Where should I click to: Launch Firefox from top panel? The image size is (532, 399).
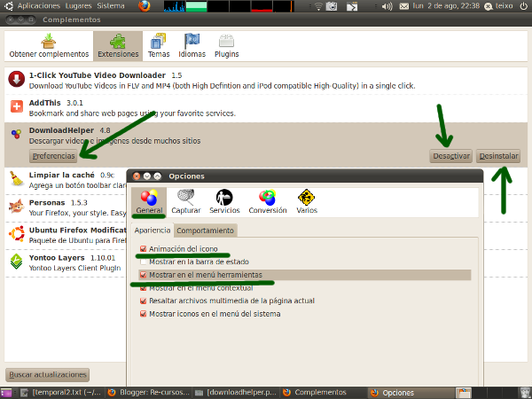(x=145, y=6)
